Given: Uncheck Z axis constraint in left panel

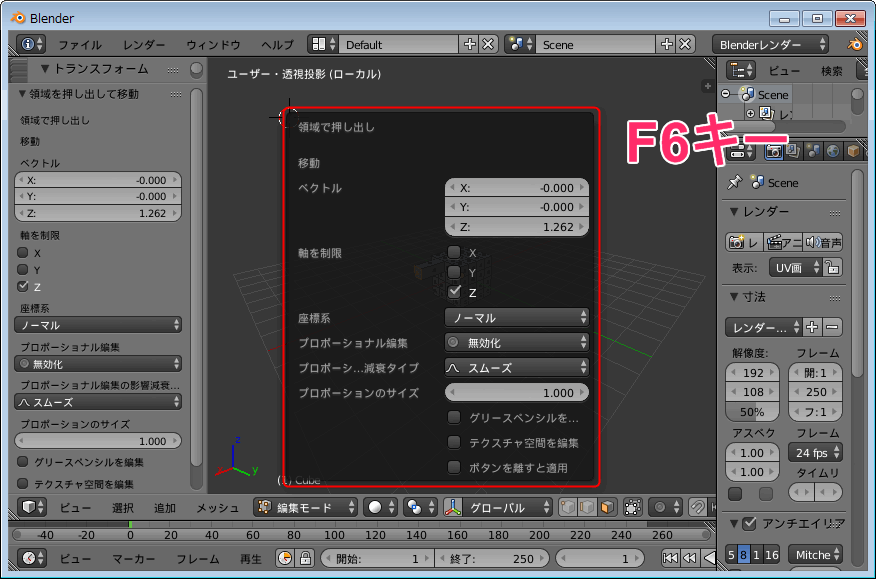Looking at the screenshot, I should point(23,286).
